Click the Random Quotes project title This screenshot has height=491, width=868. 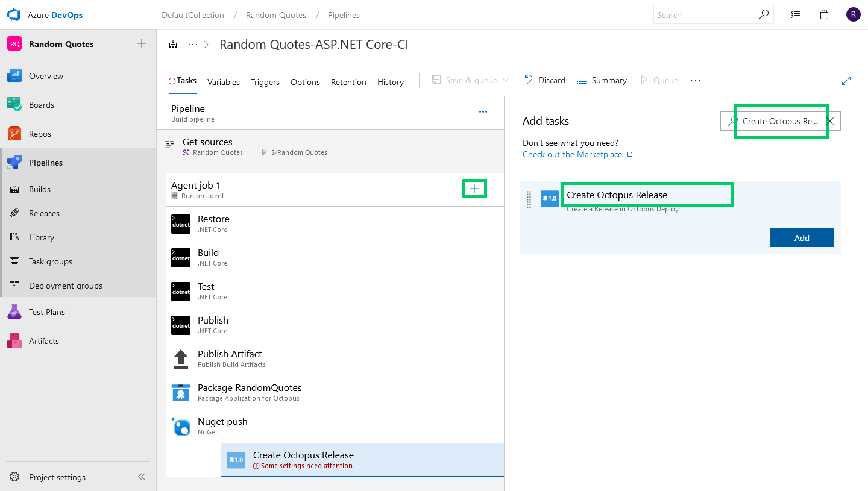61,44
